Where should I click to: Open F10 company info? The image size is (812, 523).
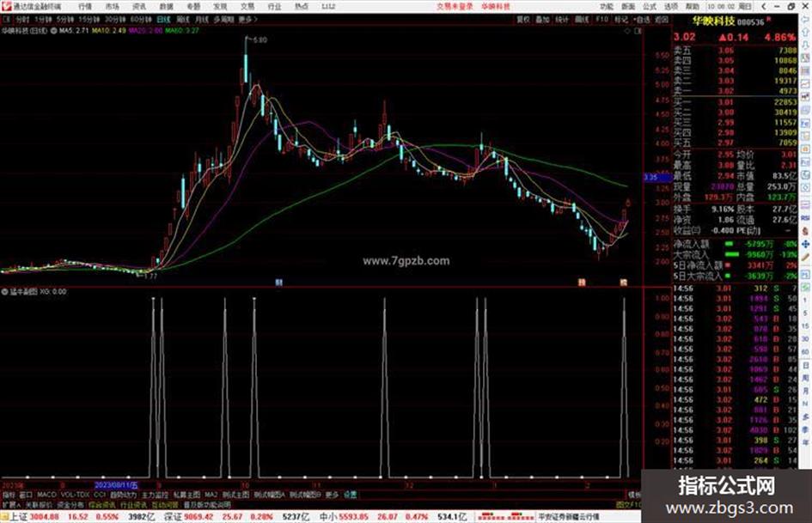tap(601, 19)
